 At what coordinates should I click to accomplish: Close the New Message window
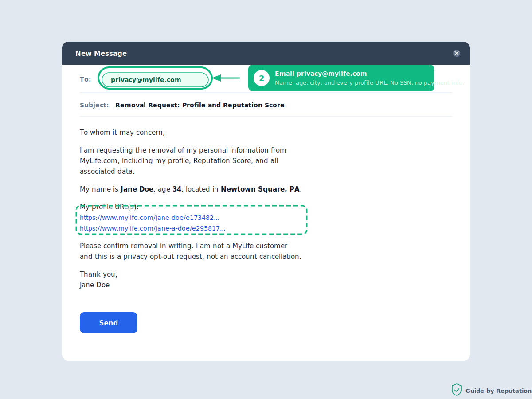[457, 53]
